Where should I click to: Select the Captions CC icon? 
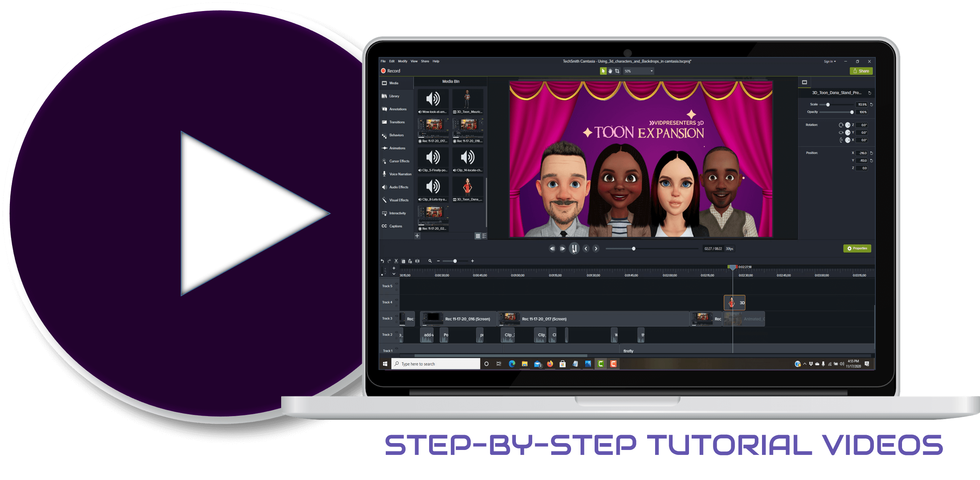point(384,226)
